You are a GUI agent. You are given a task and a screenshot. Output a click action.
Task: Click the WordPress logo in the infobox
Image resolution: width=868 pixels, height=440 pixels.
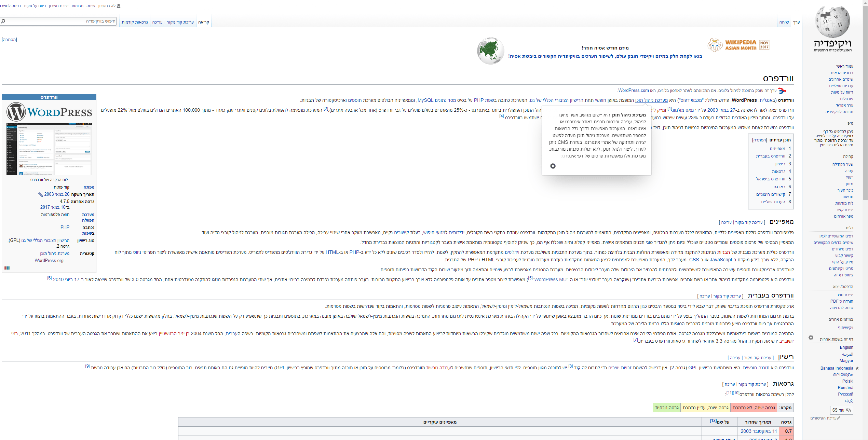coord(49,112)
